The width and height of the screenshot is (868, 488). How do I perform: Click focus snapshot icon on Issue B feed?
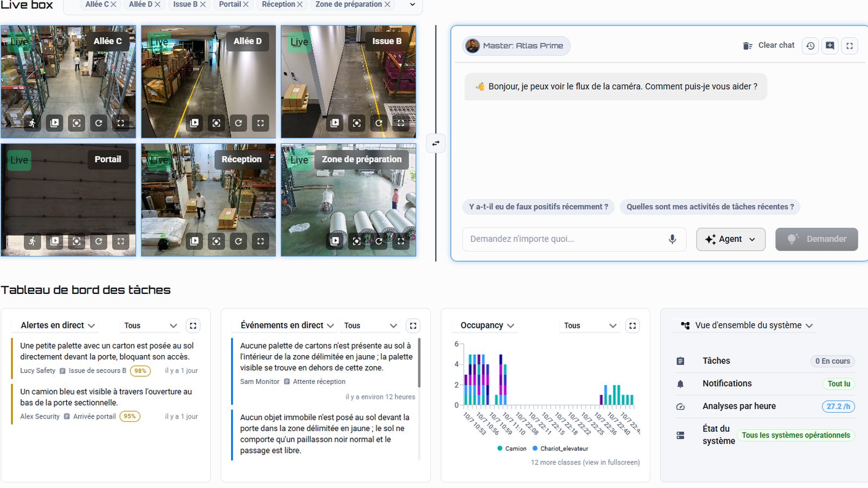tap(357, 123)
